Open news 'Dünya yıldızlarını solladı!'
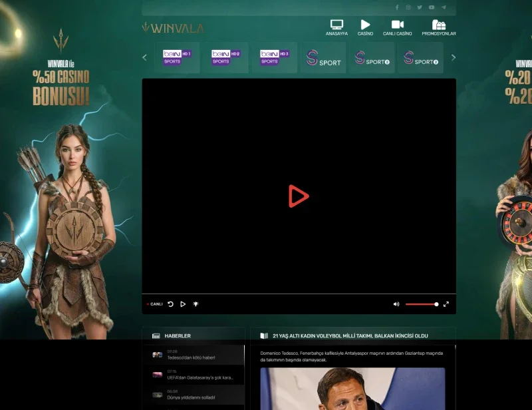532x410 pixels. [194, 395]
